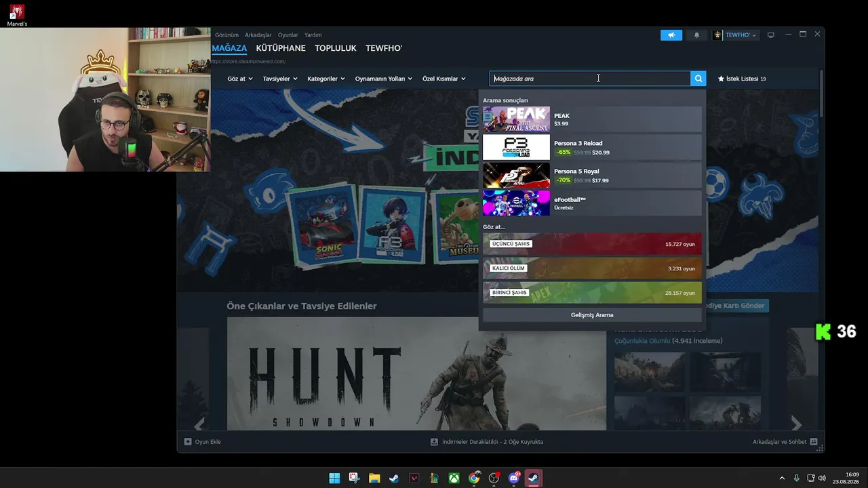This screenshot has height=488, width=868.
Task: Go to next featured carousel item
Action: point(796,425)
